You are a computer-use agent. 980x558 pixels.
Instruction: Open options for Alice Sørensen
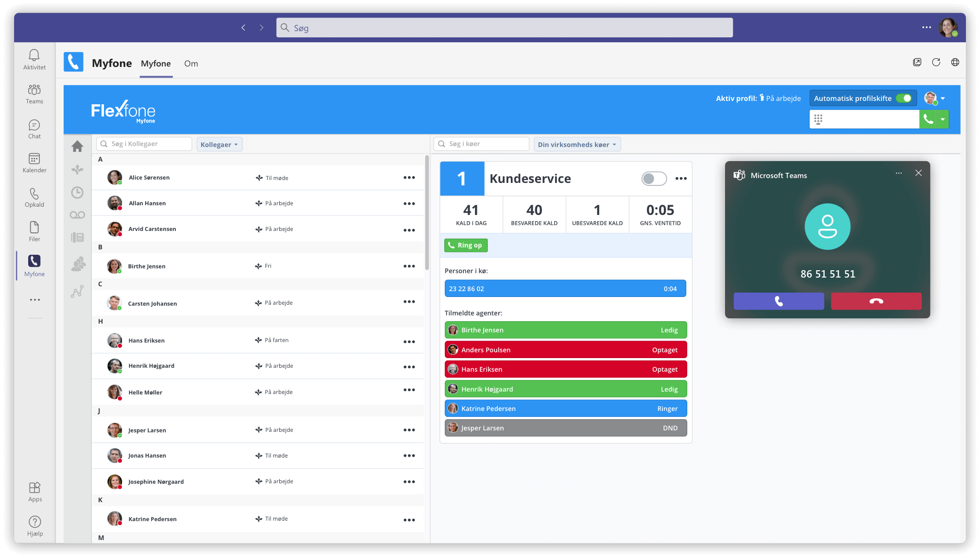(409, 178)
